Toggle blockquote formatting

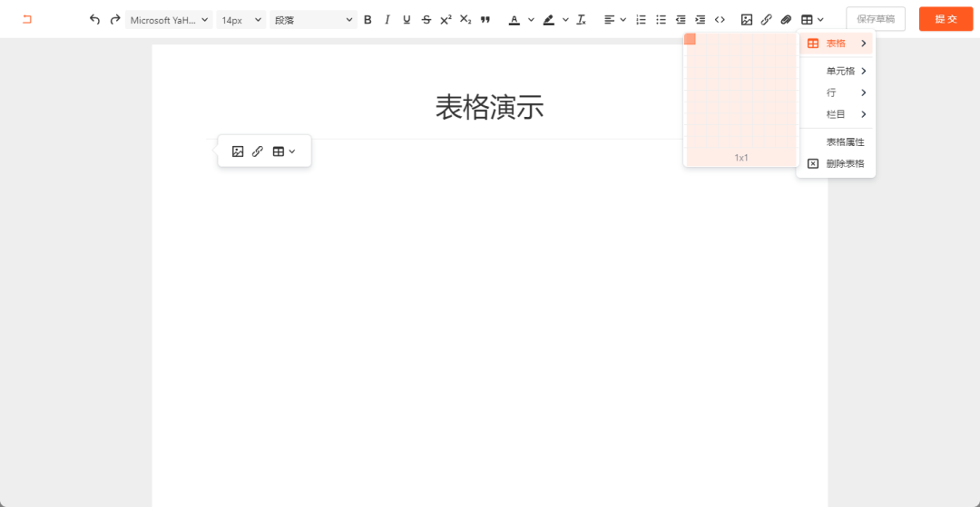[485, 19]
